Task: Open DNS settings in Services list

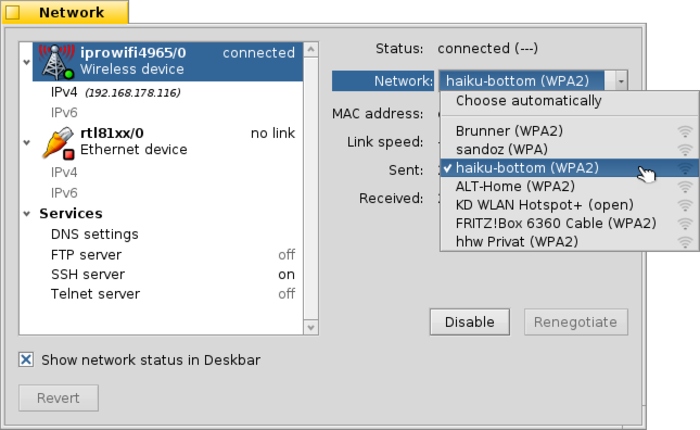Action: 94,234
